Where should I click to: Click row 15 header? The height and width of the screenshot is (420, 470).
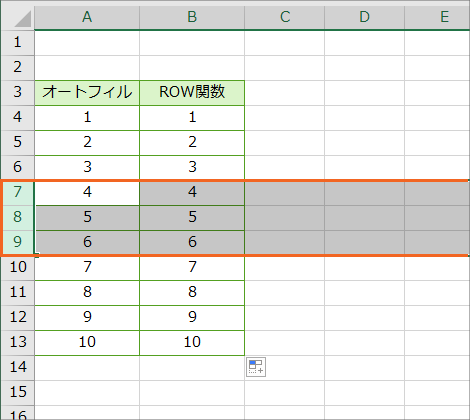click(18, 393)
